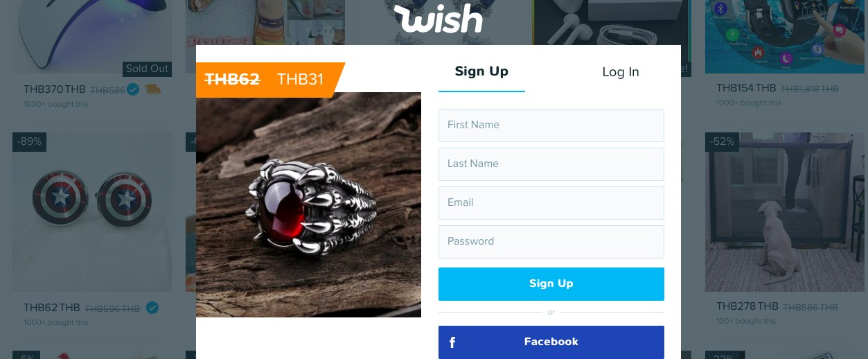Viewport: 868px width, 359px height.
Task: Sign up with the Facebook button
Action: coord(551,342)
